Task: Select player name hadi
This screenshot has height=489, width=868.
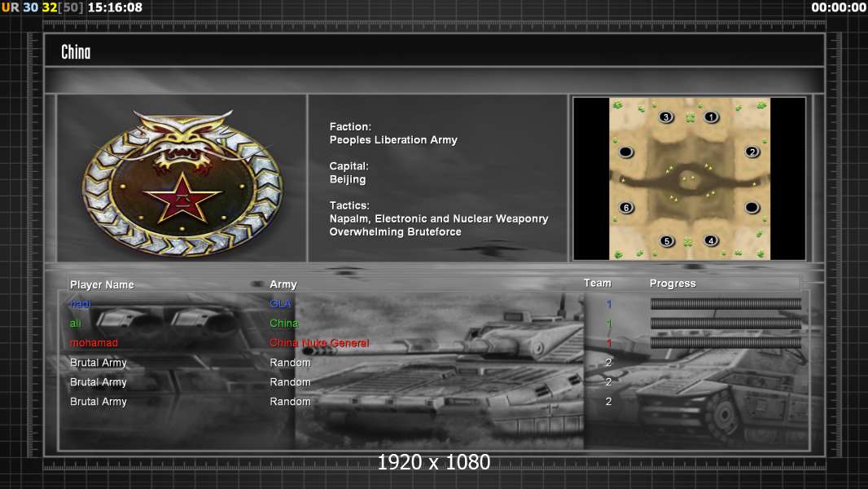Action: click(81, 303)
